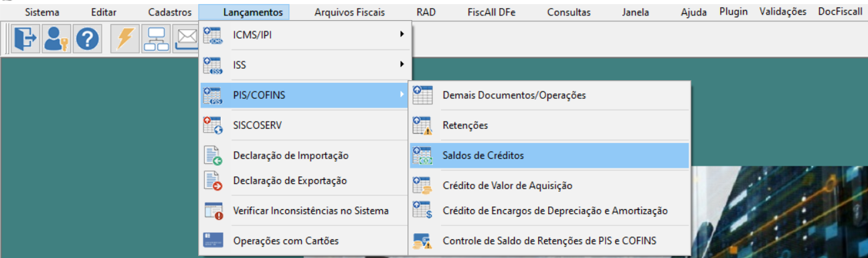Click the Verificar Inconsistências warning icon
This screenshot has width=868, height=258.
213,211
